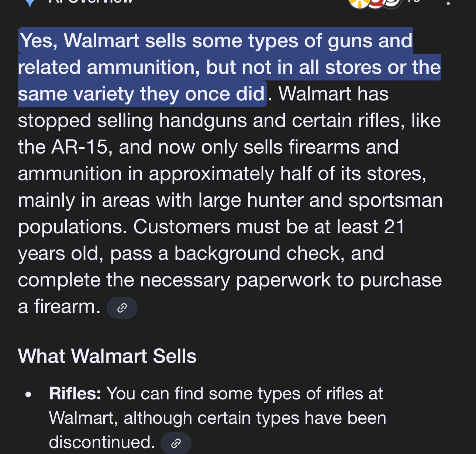Tap the word "AR-15" in the paragraph
476x454 pixels.
(x=80, y=147)
